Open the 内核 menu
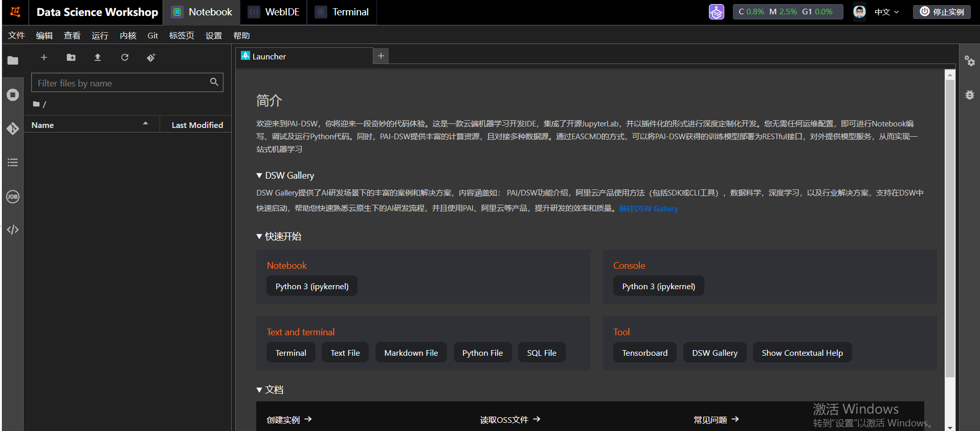This screenshot has height=431, width=980. tap(128, 35)
